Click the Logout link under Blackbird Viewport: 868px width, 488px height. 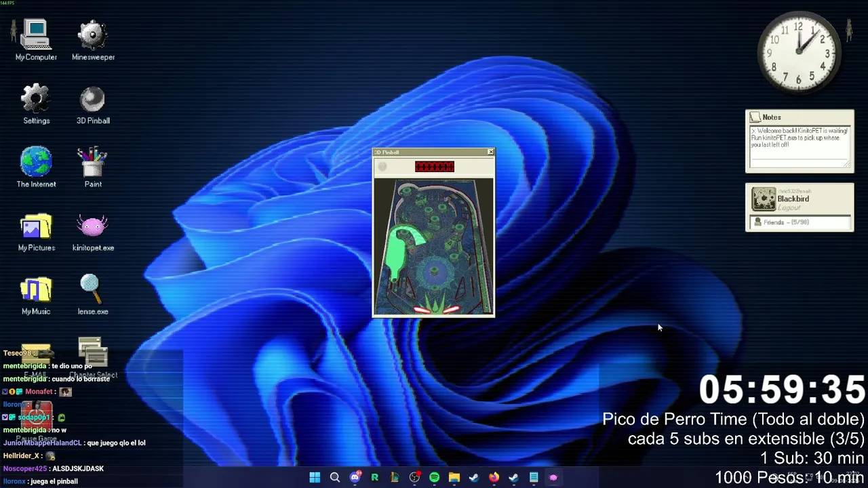tap(789, 208)
